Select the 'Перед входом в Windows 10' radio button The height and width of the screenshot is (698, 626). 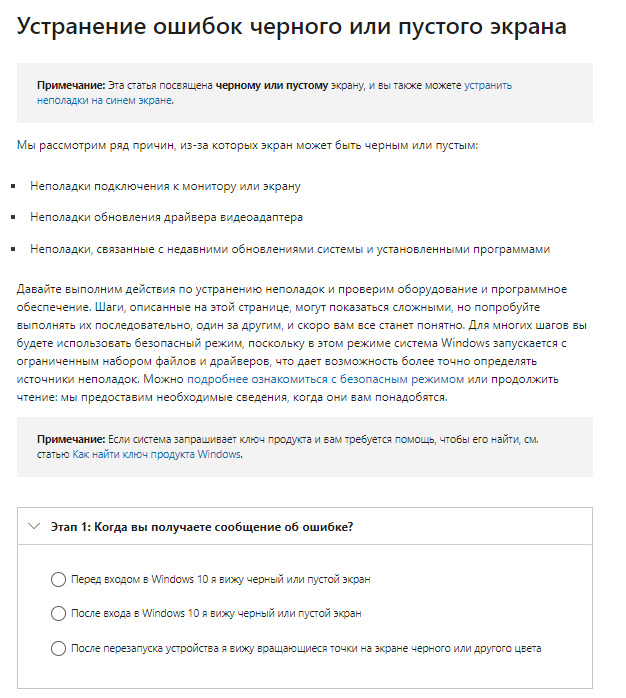58,579
